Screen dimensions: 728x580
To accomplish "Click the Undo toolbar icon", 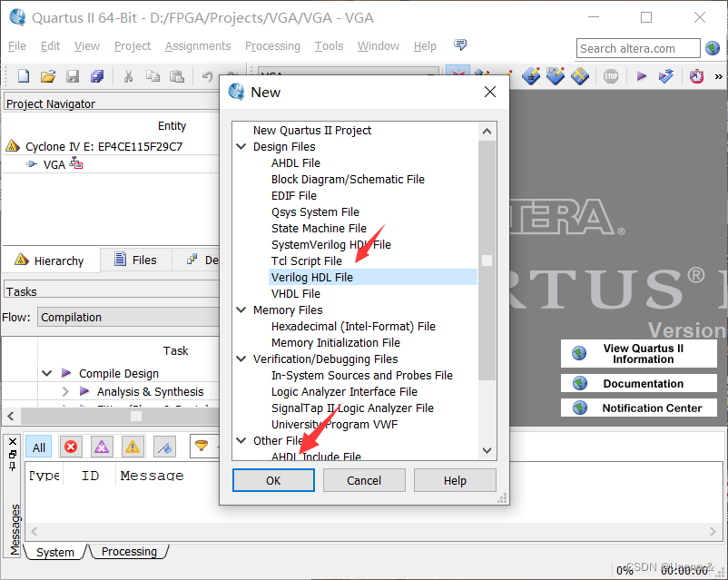I will [x=208, y=75].
